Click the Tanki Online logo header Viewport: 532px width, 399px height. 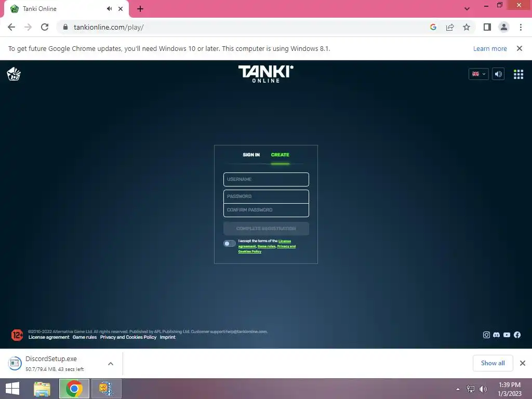click(265, 74)
